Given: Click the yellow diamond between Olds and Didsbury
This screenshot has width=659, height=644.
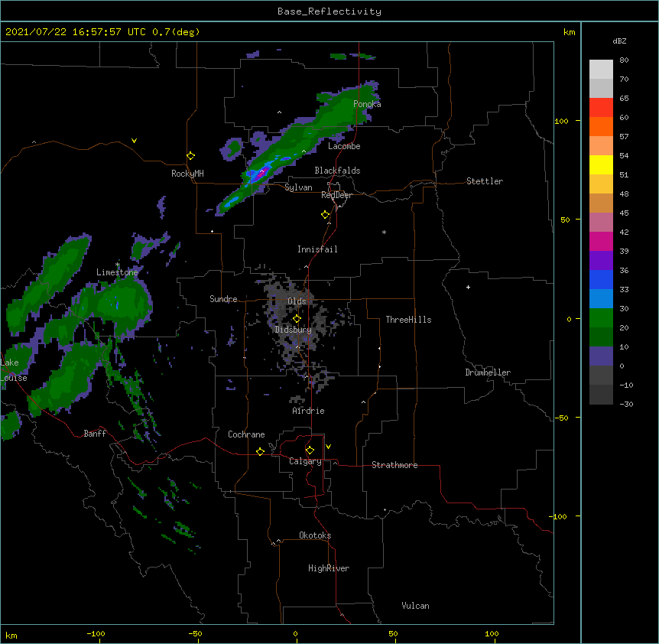Looking at the screenshot, I should pyautogui.click(x=297, y=319).
